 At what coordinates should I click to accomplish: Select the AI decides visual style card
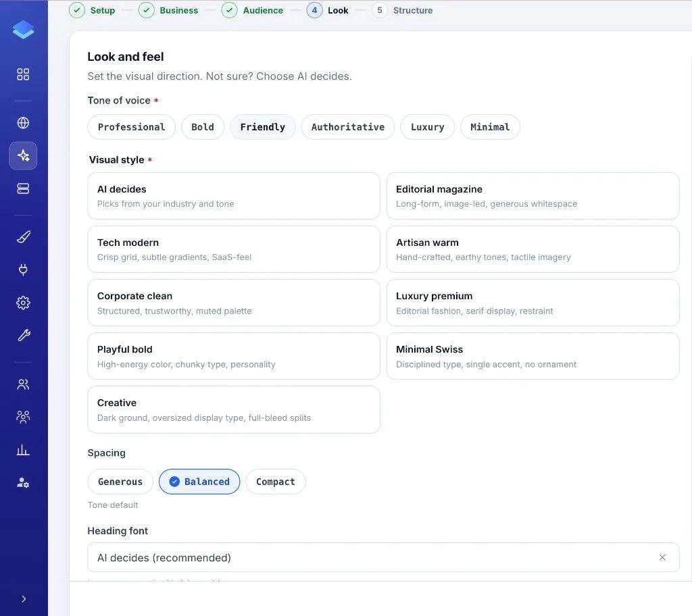click(233, 196)
